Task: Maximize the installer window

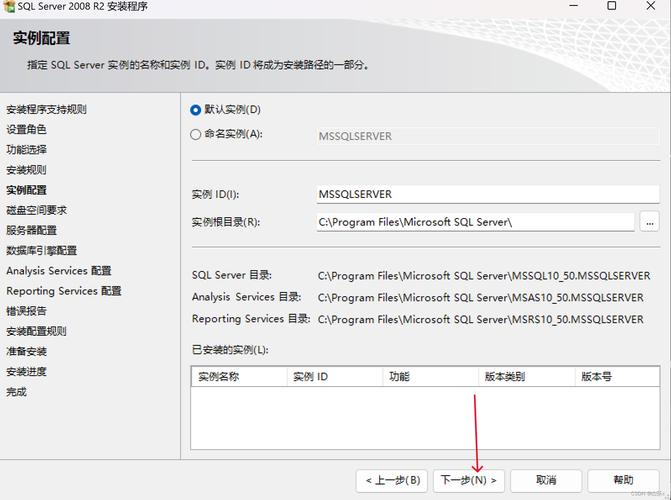Action: 612,6
